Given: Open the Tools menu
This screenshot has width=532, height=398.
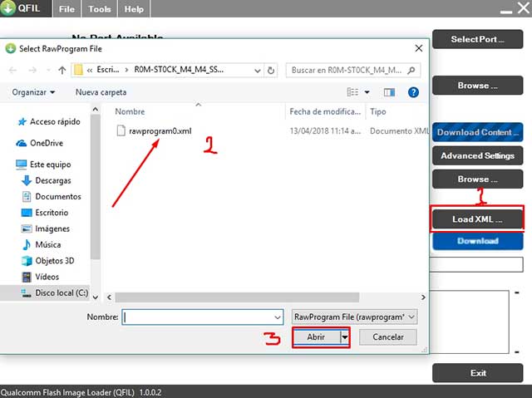Looking at the screenshot, I should pyautogui.click(x=100, y=9).
